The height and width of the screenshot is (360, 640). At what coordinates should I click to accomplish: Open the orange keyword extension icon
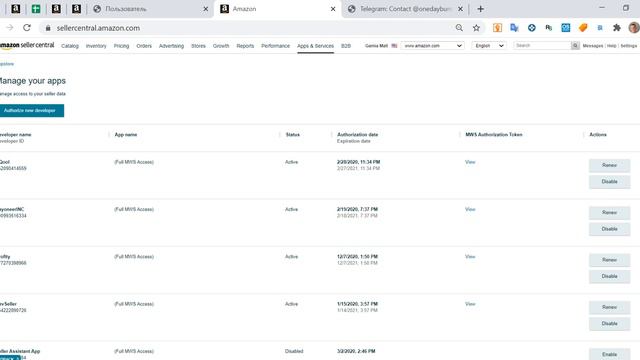(497, 28)
